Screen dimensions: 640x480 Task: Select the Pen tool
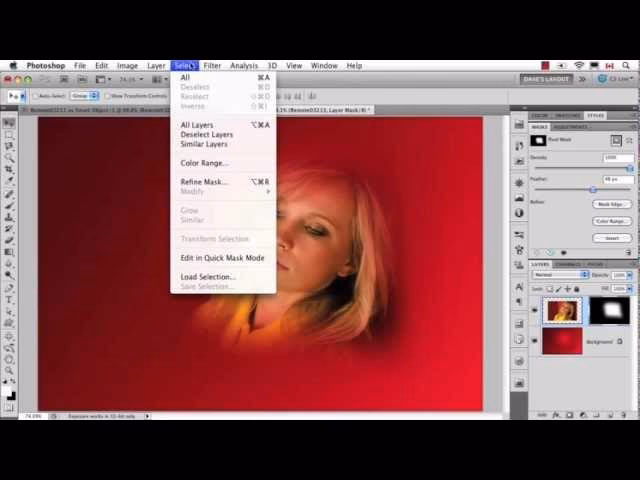click(9, 289)
